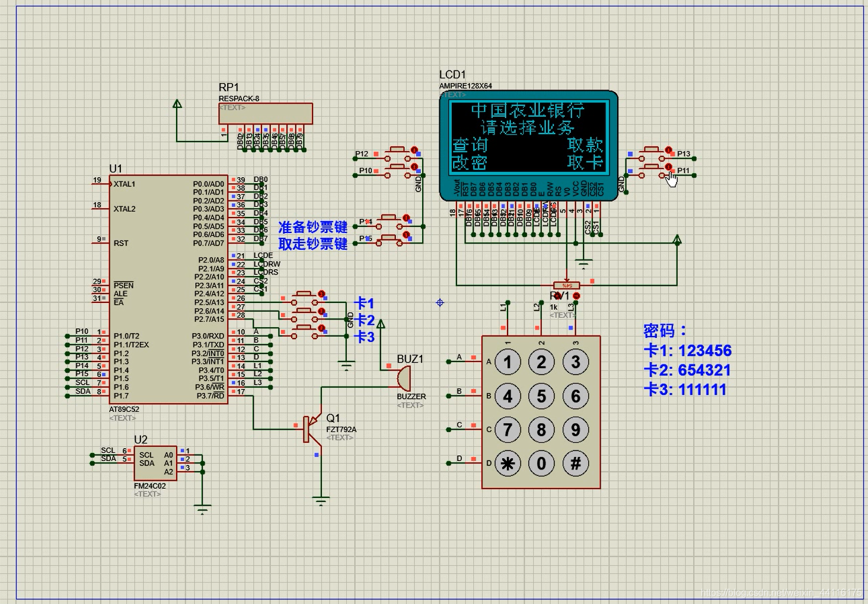The height and width of the screenshot is (604, 868).
Task: Click the blue 卡2 label
Action: pos(365,320)
